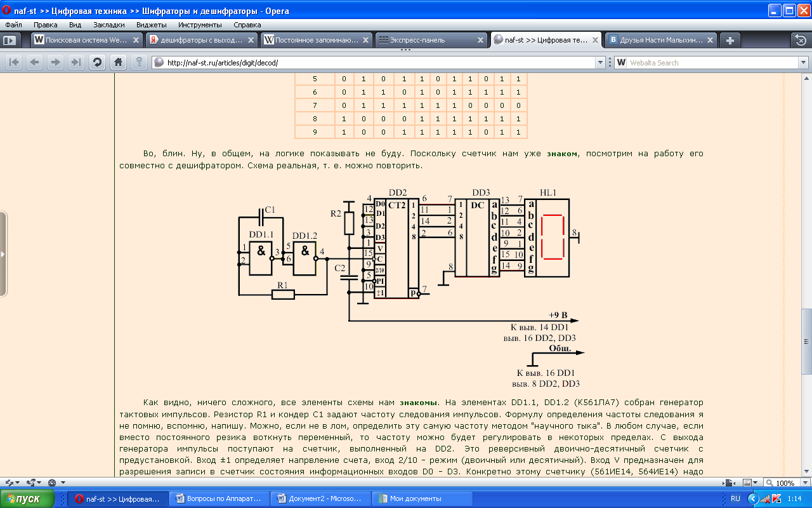Follow the 'знакомы' link
812x508 pixels.
[418, 403]
